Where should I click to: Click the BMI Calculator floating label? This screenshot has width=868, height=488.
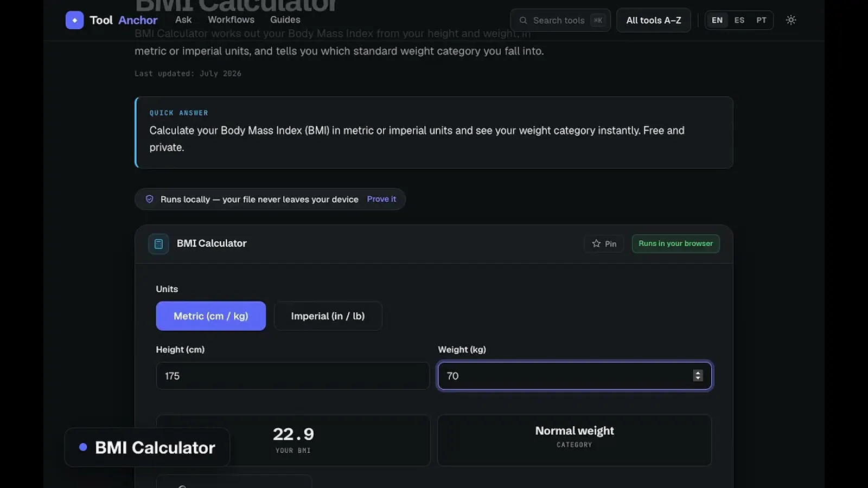tap(147, 447)
